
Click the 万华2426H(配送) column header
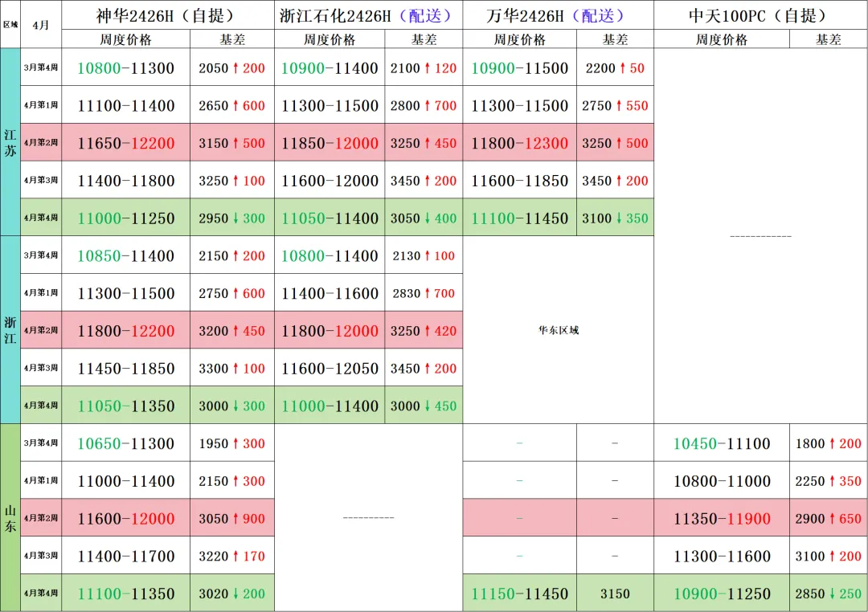(x=558, y=15)
